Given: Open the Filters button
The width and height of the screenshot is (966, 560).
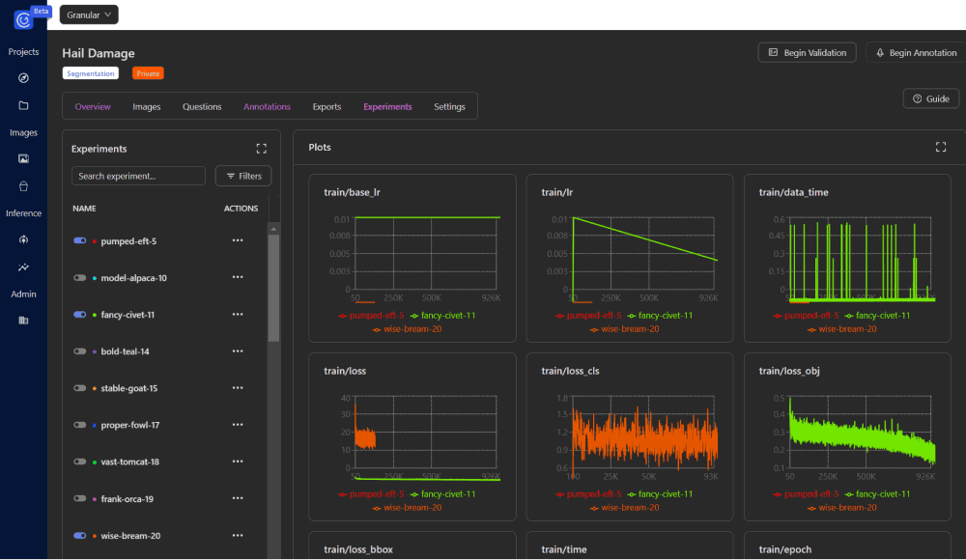Looking at the screenshot, I should [x=243, y=176].
